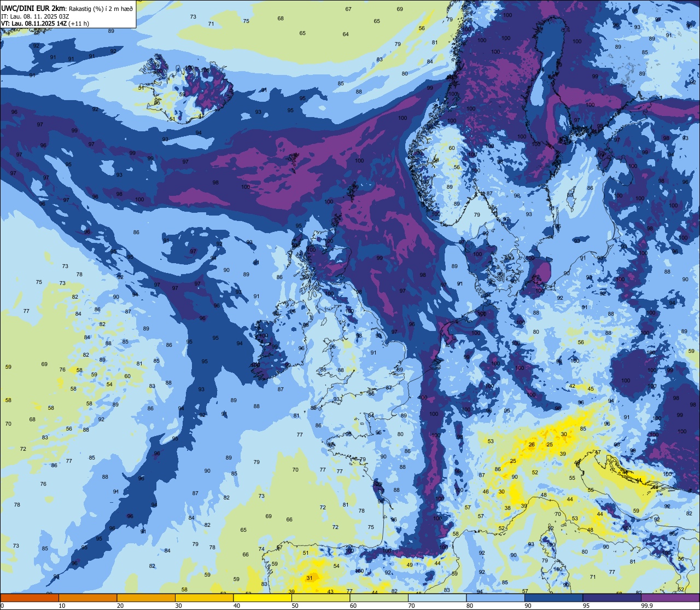700x610 pixels.
Task: Pick the 20–30% light orange legend segment
Action: pyautogui.click(x=146, y=597)
